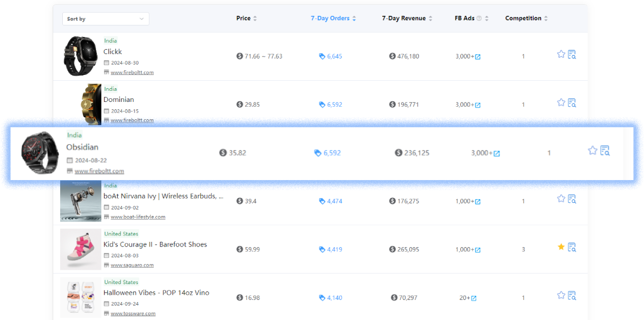Image resolution: width=644 pixels, height=320 pixels.
Task: Favorite the Obsidian product with star icon
Action: (592, 150)
